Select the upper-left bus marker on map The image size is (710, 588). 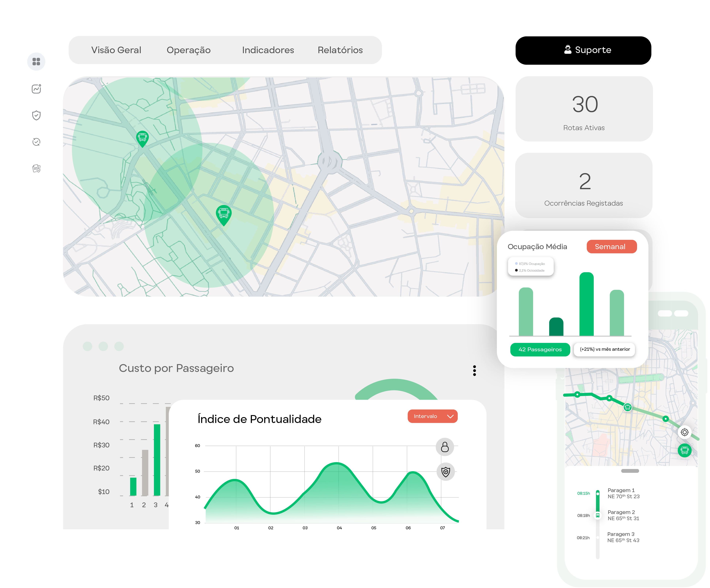[x=142, y=139]
